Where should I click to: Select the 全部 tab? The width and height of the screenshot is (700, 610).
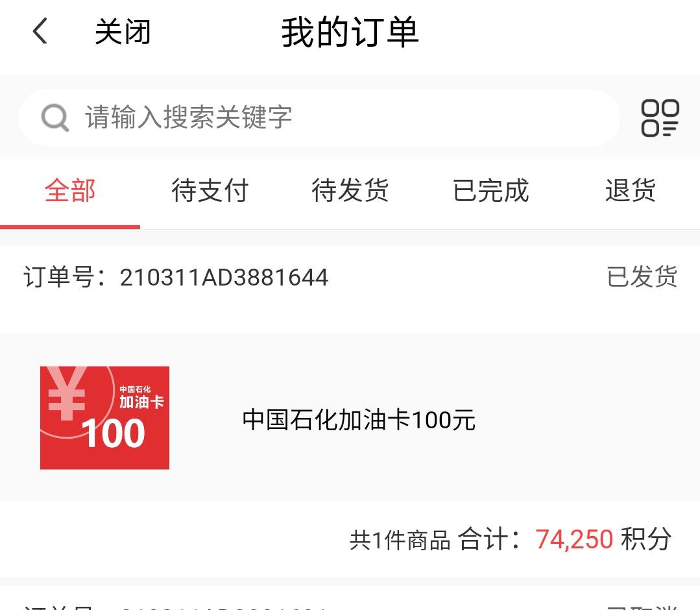[70, 191]
